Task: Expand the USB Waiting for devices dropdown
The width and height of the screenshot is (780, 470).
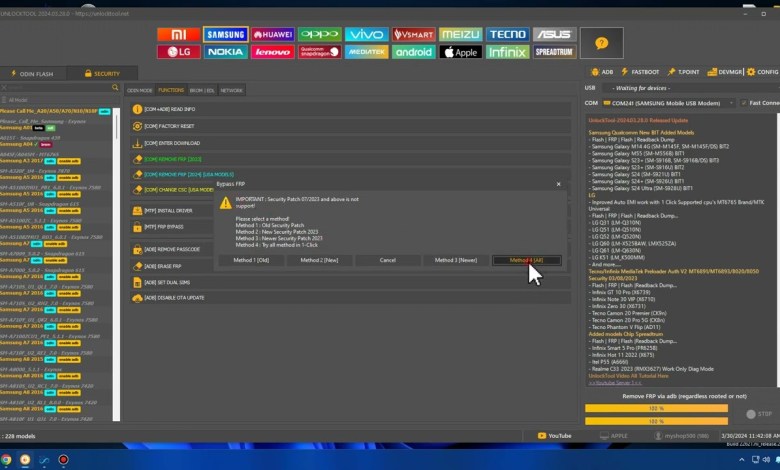Action: pos(690,88)
